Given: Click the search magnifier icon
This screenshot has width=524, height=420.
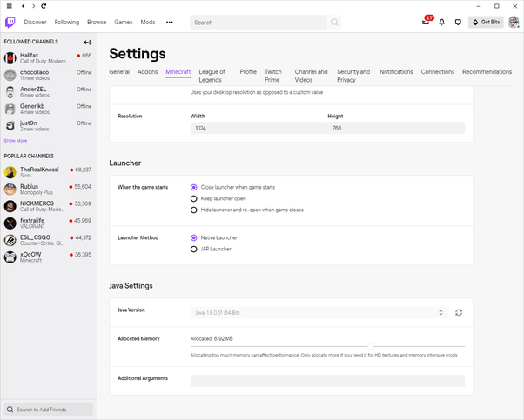Looking at the screenshot, I should point(334,23).
